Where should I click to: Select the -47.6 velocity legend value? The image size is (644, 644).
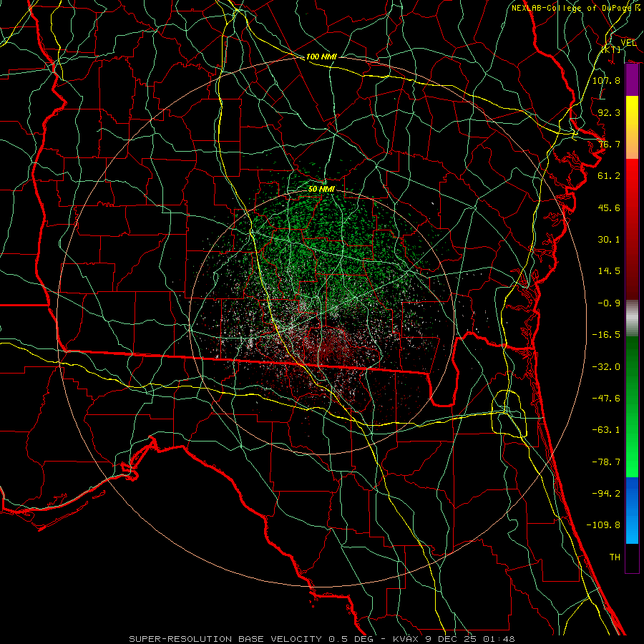(x=606, y=399)
